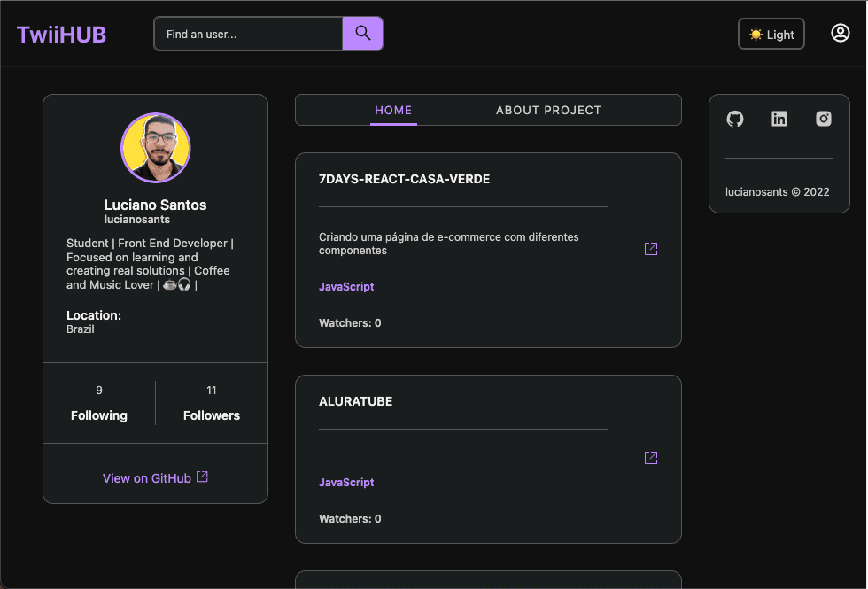Open the user account icon top right
Viewport: 868px width, 589px height.
pyautogui.click(x=840, y=32)
